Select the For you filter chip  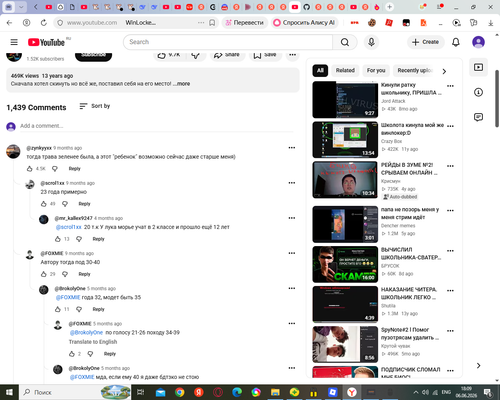coord(376,70)
